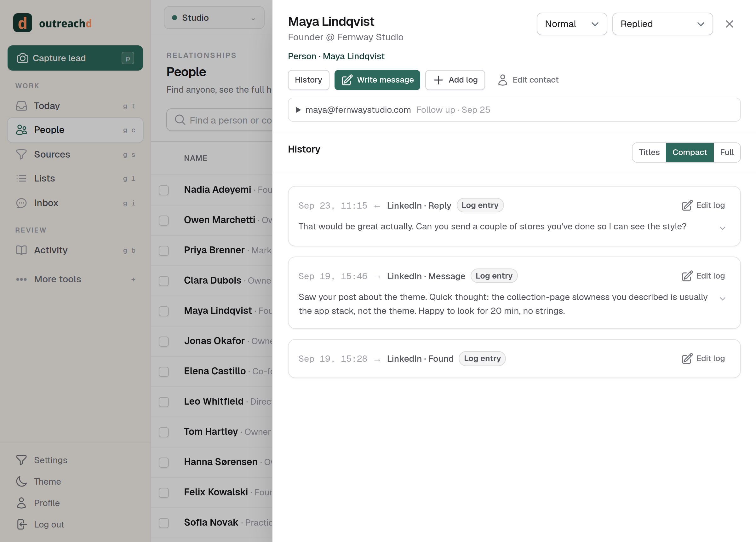Viewport: 756px width, 542px height.
Task: Check the Nadia Adeyemi row checkbox
Action: pyautogui.click(x=164, y=190)
